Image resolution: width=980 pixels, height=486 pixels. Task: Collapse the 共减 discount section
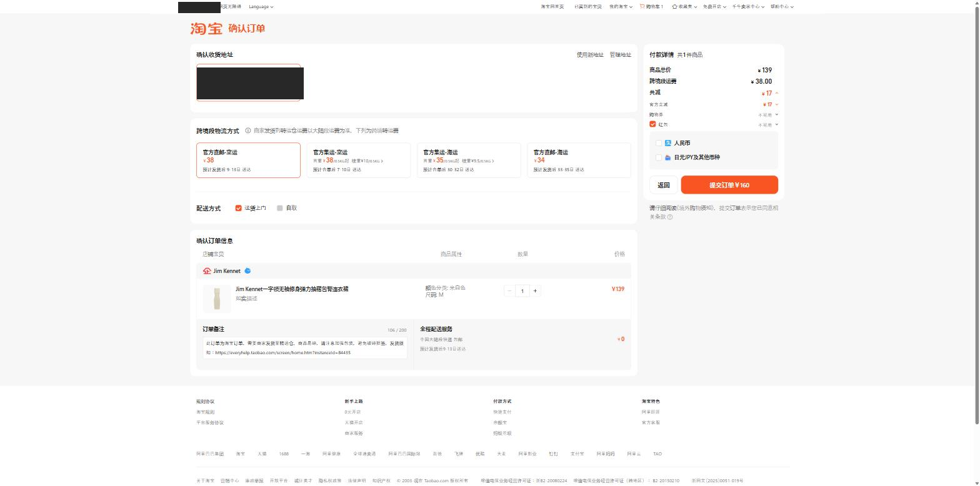click(777, 93)
